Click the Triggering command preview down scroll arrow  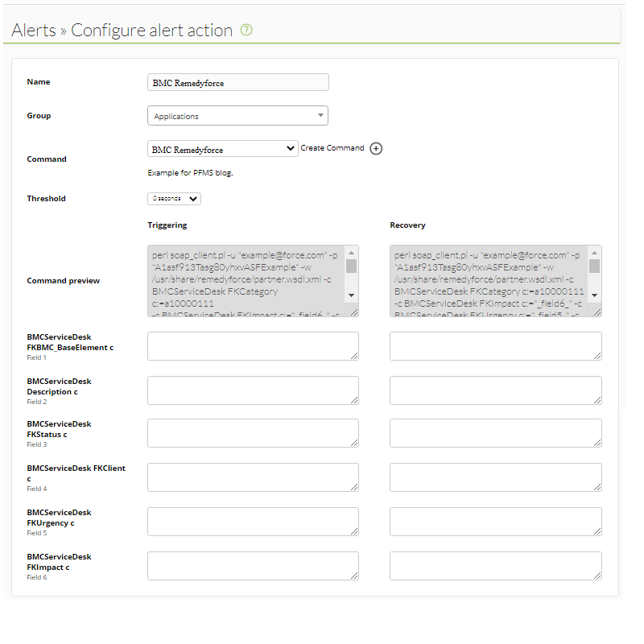coord(351,295)
